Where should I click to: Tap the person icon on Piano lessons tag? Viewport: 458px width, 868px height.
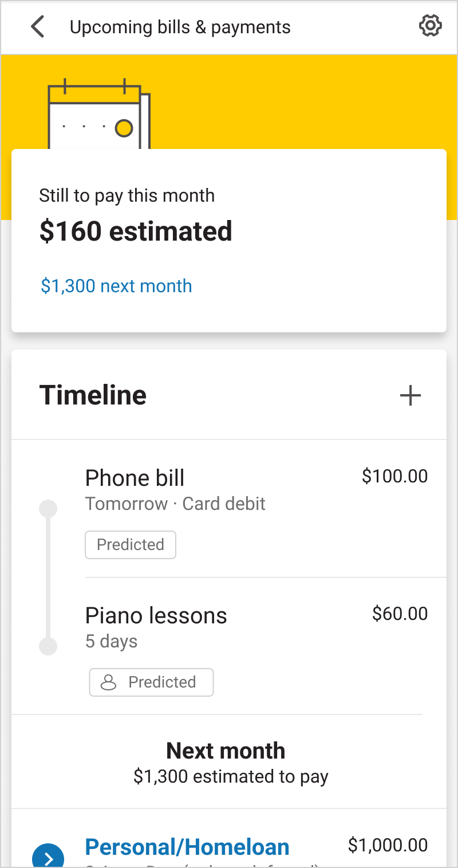(108, 682)
